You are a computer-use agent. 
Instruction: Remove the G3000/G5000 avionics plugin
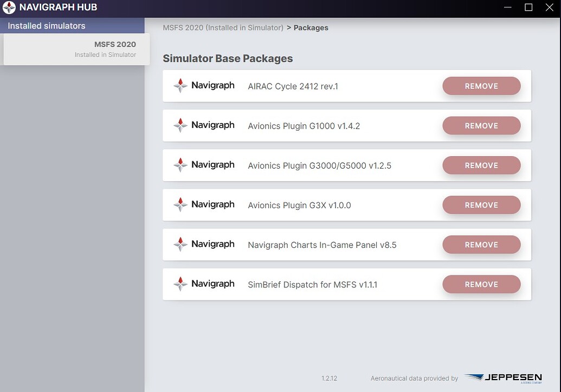coord(481,165)
